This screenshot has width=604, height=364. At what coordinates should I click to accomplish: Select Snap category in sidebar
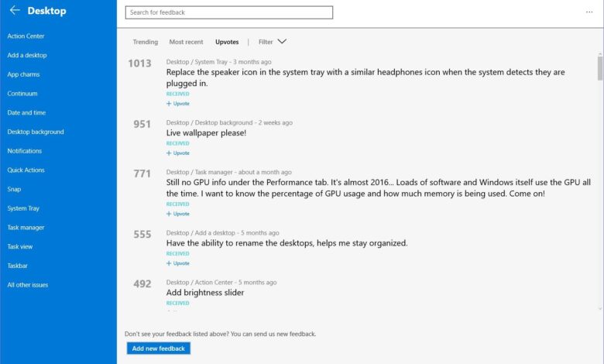14,189
